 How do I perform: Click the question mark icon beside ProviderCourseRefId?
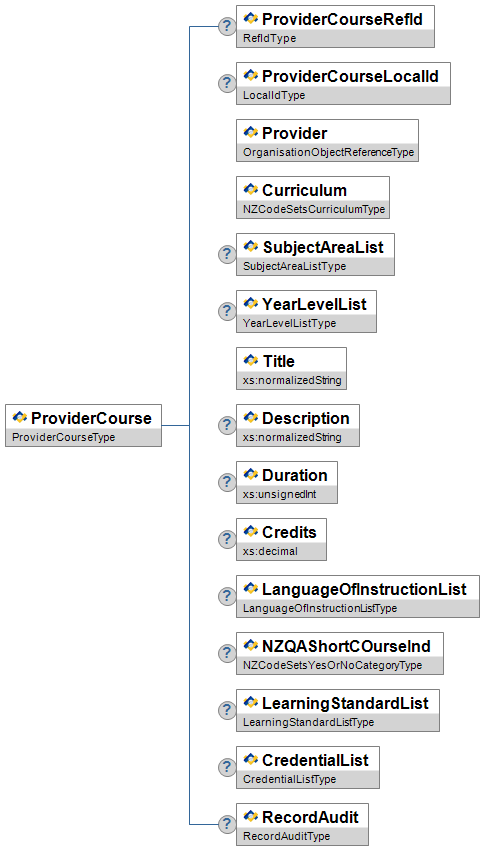[227, 26]
